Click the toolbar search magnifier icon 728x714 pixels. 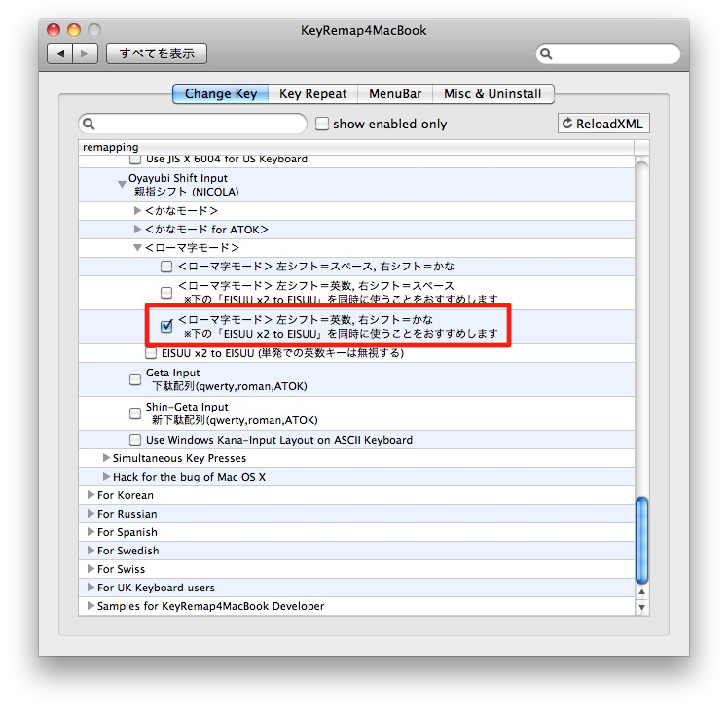tap(547, 54)
